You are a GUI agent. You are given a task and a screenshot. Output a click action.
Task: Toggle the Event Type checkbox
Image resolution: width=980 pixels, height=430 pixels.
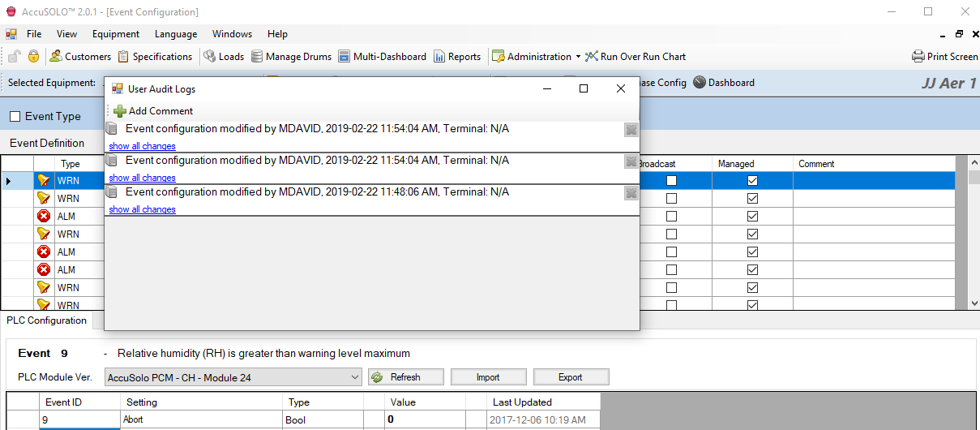[15, 117]
